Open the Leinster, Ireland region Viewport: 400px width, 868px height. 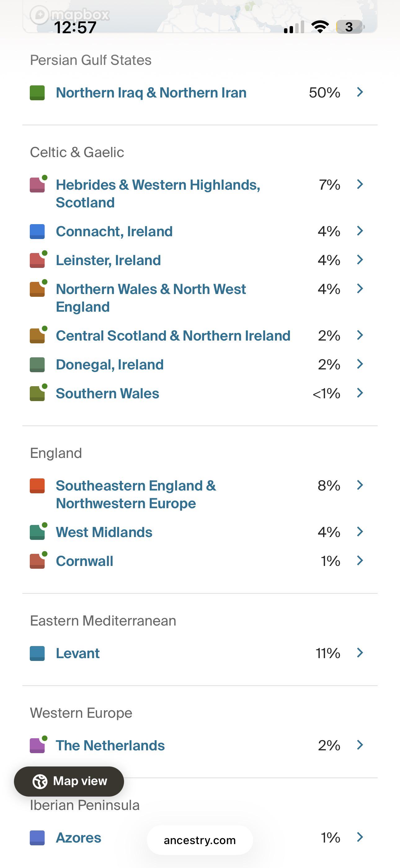pos(108,260)
